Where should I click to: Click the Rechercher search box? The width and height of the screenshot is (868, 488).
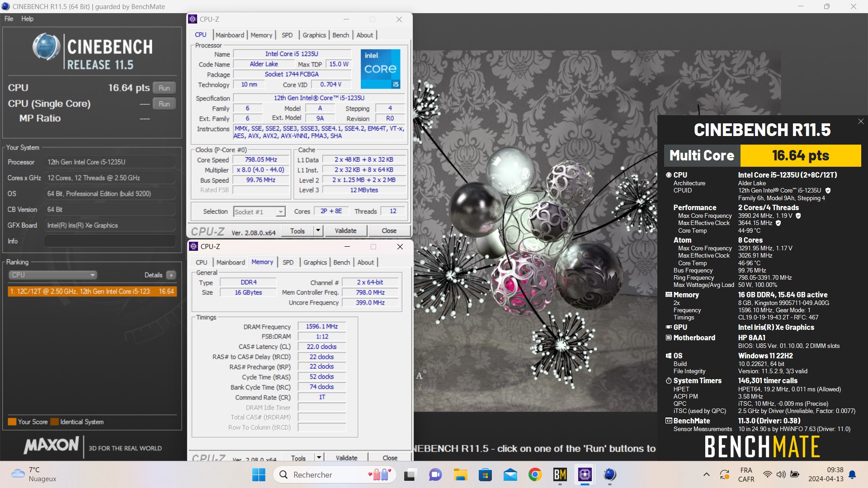point(335,474)
